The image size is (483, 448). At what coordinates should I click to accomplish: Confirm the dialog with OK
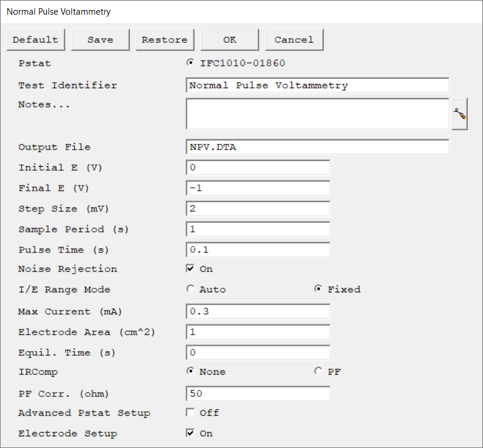point(229,40)
